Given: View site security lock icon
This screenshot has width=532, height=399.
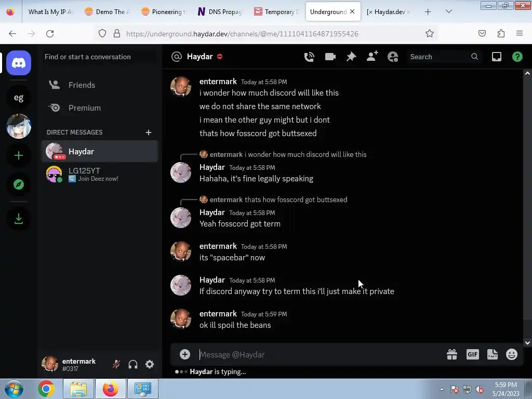Looking at the screenshot, I should [x=117, y=33].
